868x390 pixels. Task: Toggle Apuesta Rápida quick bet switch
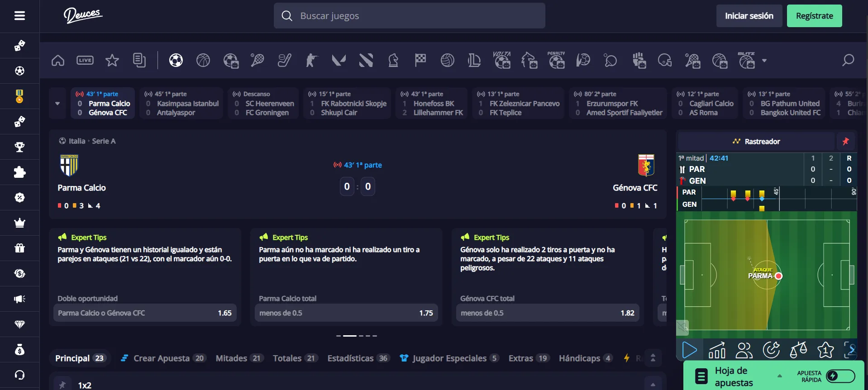click(x=840, y=376)
